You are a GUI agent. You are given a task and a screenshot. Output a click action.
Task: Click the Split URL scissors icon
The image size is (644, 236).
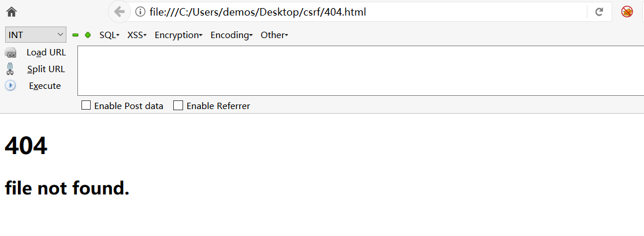click(x=10, y=69)
